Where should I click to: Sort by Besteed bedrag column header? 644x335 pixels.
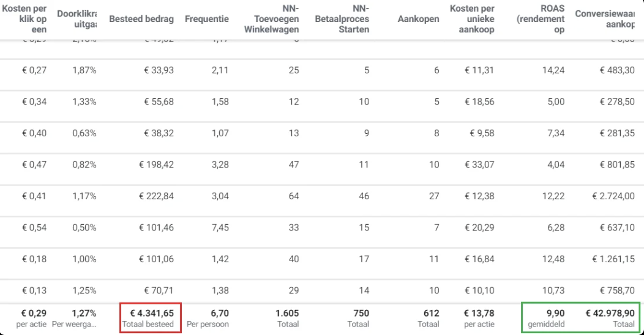coord(141,19)
